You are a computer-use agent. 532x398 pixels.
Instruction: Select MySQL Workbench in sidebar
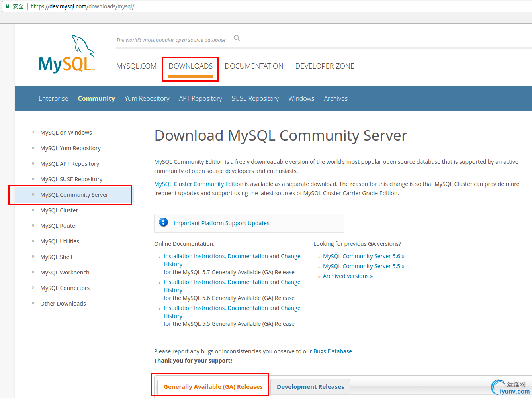[65, 273]
